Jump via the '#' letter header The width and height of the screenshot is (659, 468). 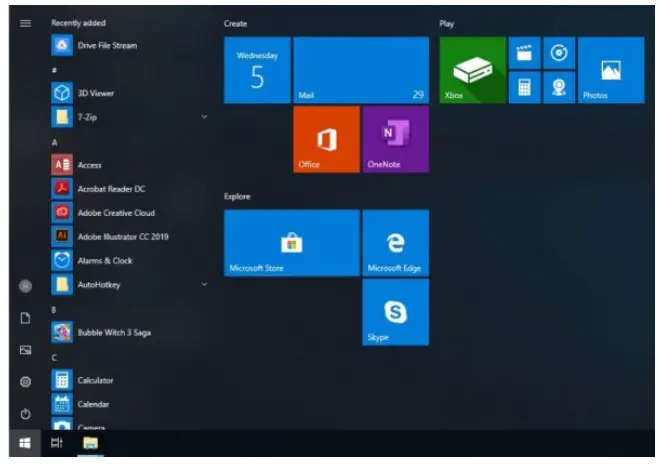click(54, 70)
